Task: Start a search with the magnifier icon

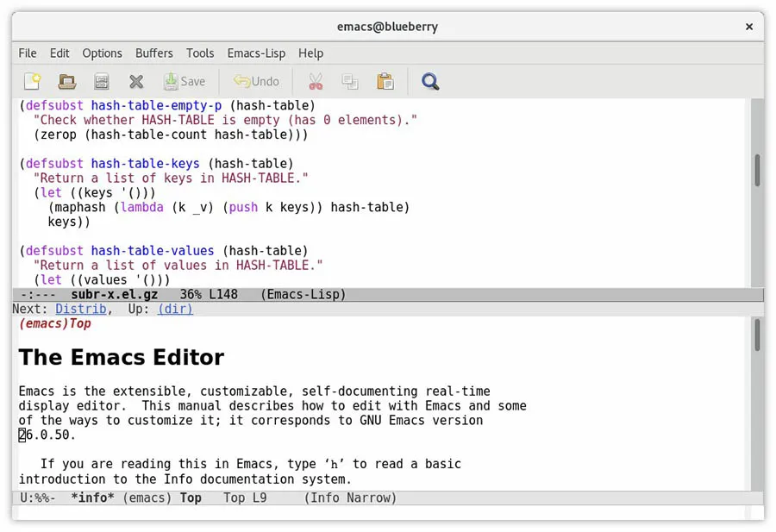Action: [x=430, y=81]
